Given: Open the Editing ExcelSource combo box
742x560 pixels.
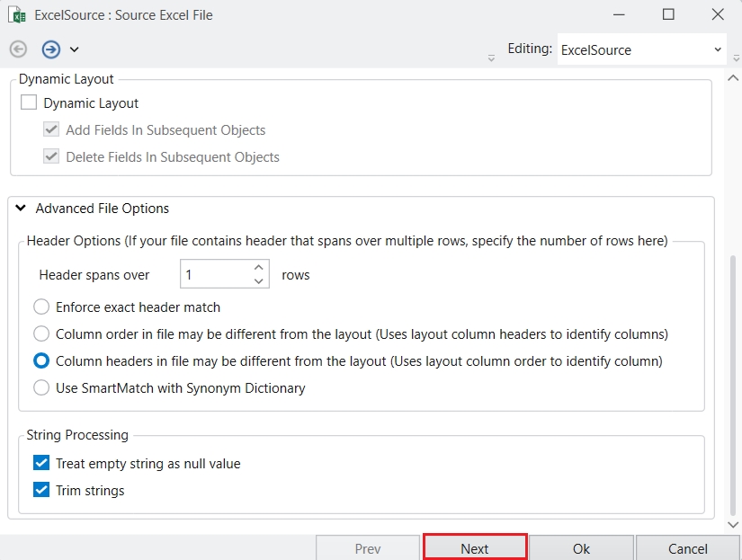Looking at the screenshot, I should coord(641,50).
